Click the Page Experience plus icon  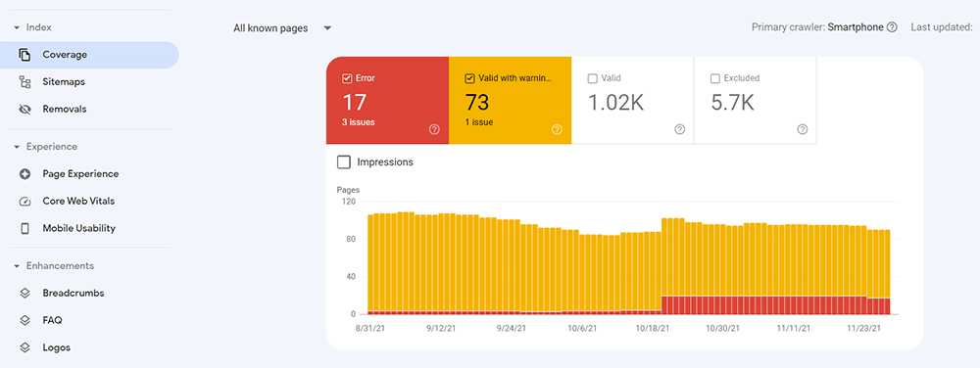click(25, 174)
